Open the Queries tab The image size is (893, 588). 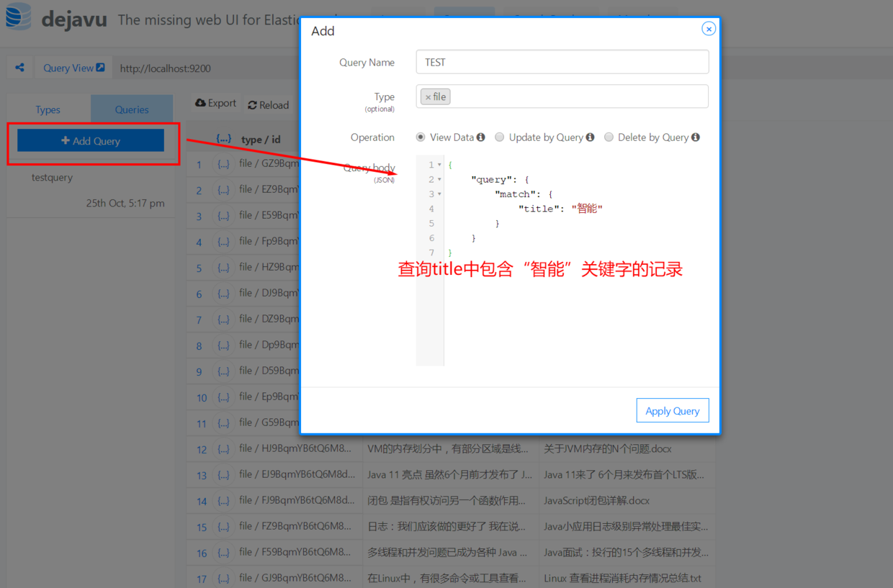click(x=132, y=109)
